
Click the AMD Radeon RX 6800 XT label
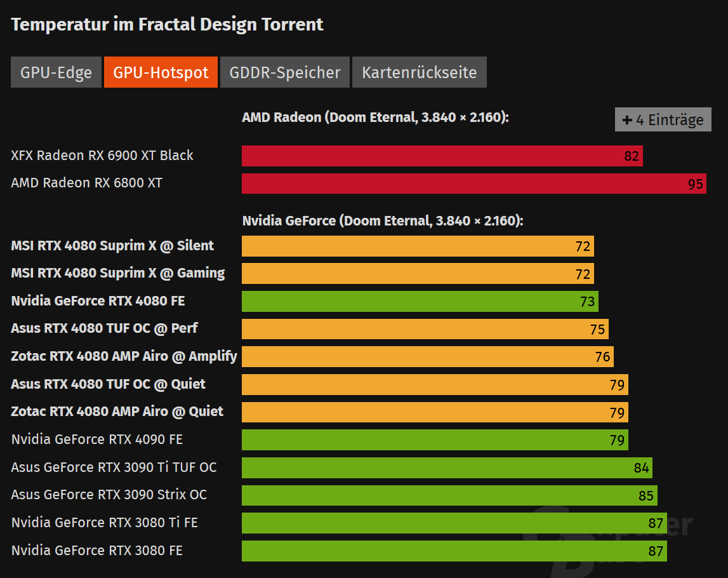tap(87, 182)
